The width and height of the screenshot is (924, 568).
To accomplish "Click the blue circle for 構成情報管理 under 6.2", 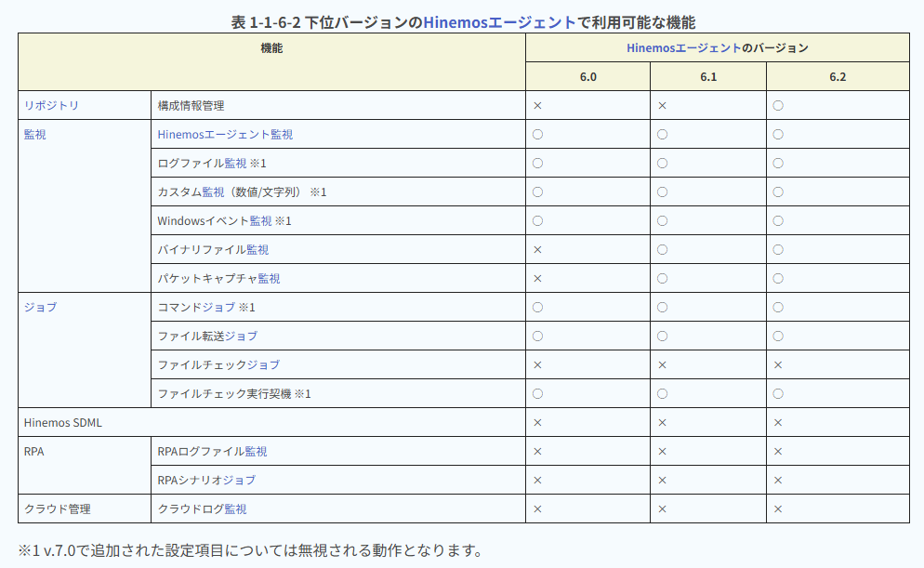I will pyautogui.click(x=777, y=105).
